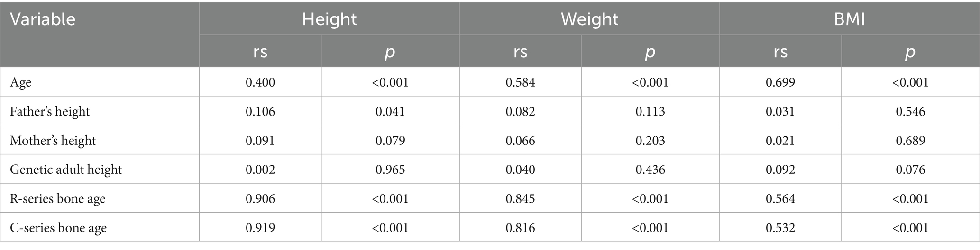Click the Variable column header

[43, 19]
